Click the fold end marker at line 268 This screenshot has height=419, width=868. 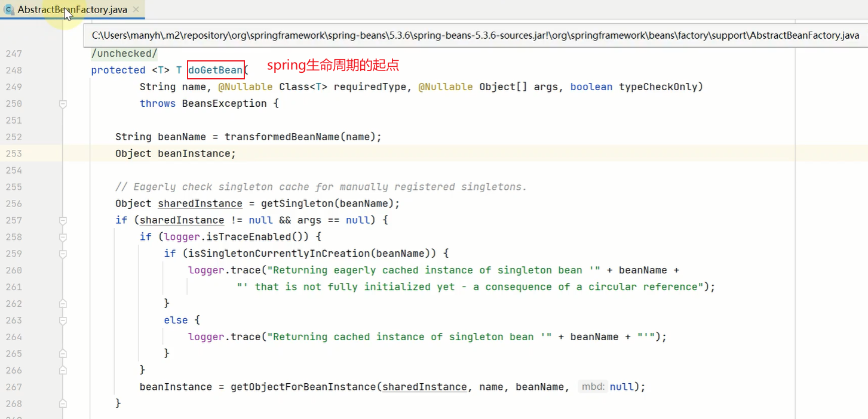point(63,404)
